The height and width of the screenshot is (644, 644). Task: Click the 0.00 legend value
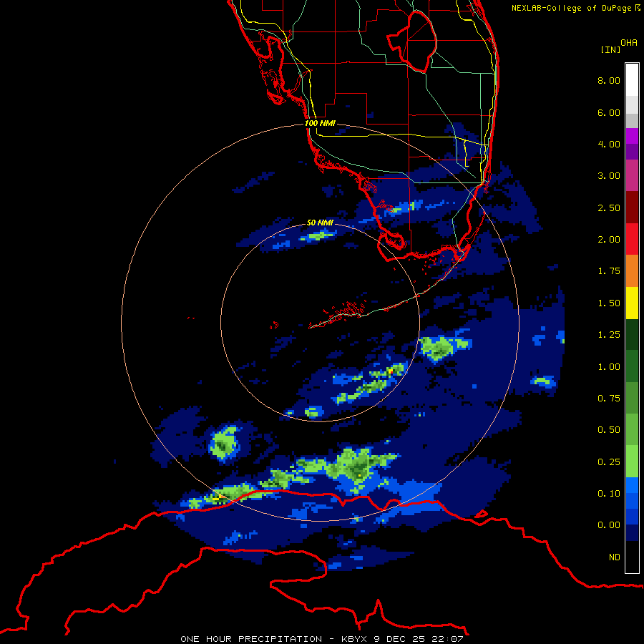[609, 525]
